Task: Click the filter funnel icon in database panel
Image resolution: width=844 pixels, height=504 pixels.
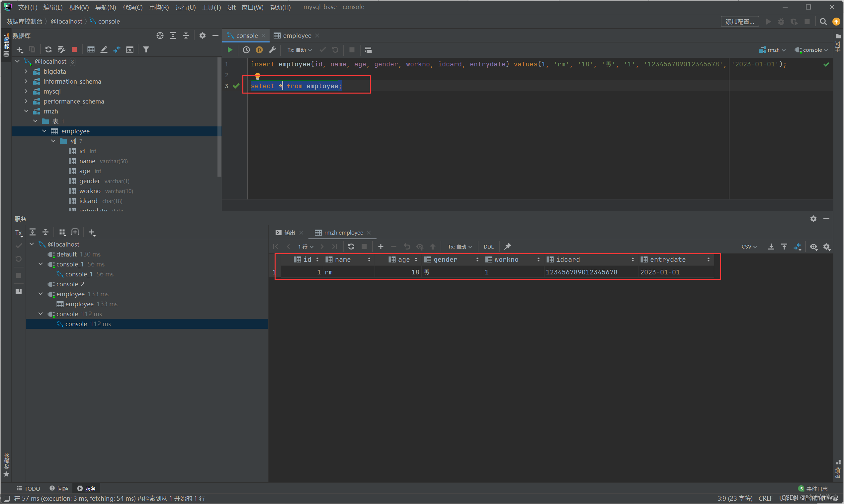Action: (x=146, y=49)
